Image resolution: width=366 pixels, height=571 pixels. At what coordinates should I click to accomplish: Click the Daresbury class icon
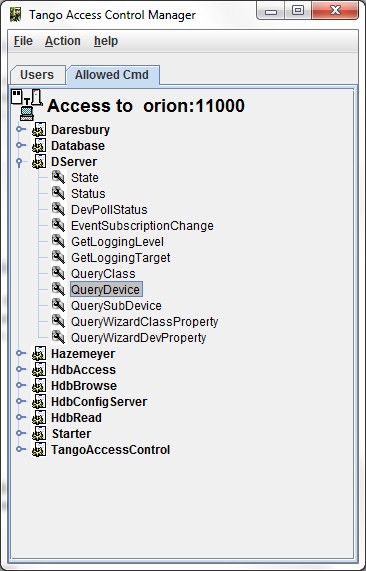tap(39, 130)
